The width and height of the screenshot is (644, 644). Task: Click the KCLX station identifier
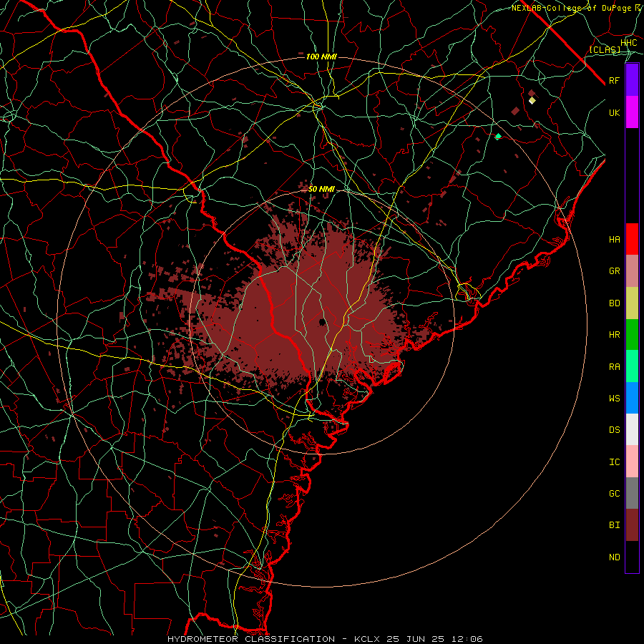pyautogui.click(x=369, y=639)
